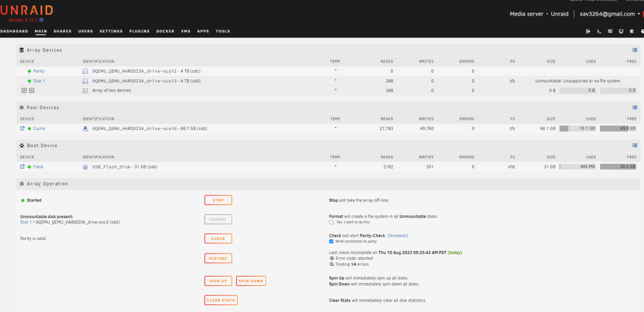644x312 pixels.
Task: Click the drive icon in the Disk 1 row
Action: coord(86,81)
